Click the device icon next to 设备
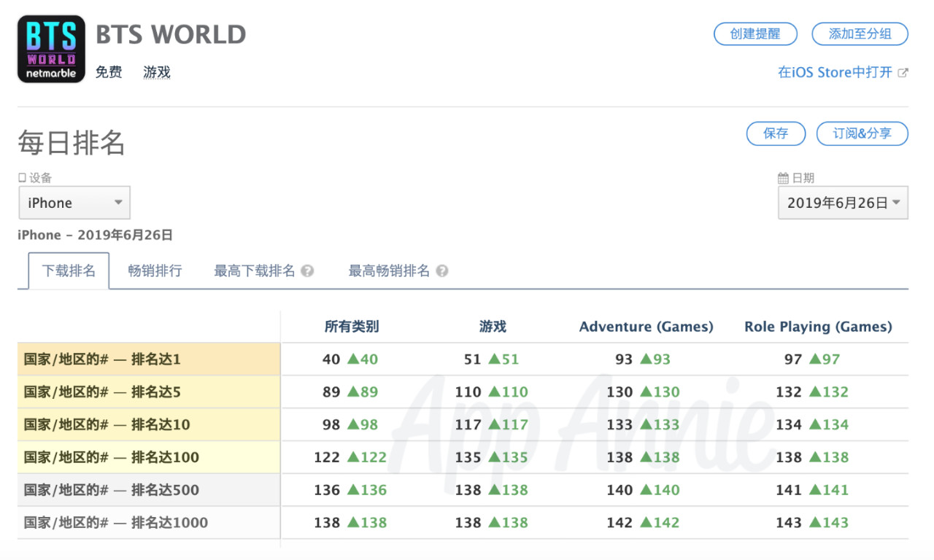Screen dimensions: 934x560 [x=22, y=178]
